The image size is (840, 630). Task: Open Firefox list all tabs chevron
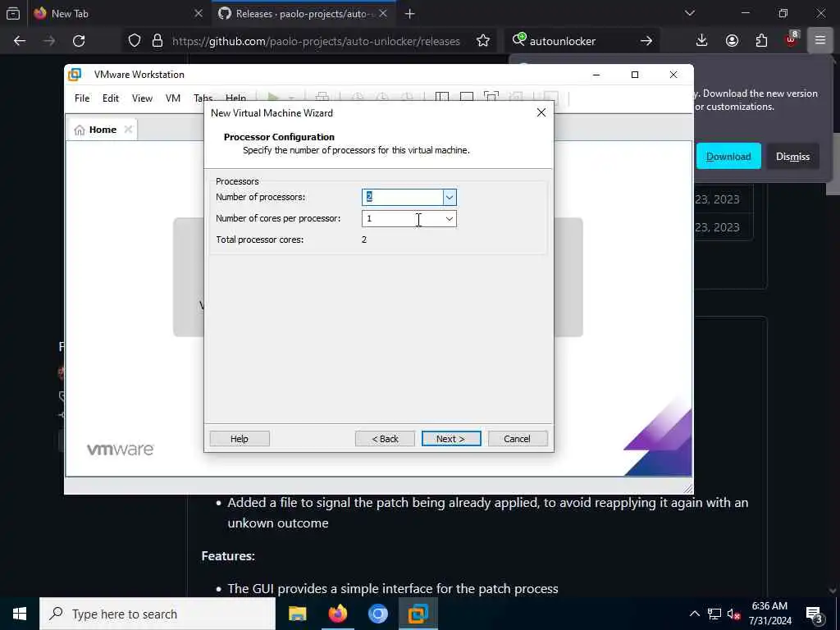[690, 13]
